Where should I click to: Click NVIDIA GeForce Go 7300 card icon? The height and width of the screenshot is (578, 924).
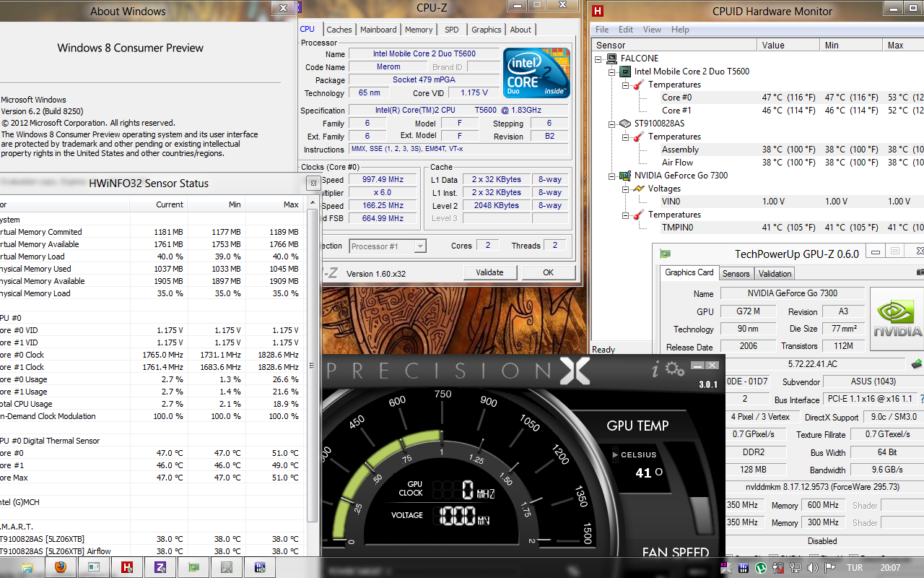tap(625, 176)
